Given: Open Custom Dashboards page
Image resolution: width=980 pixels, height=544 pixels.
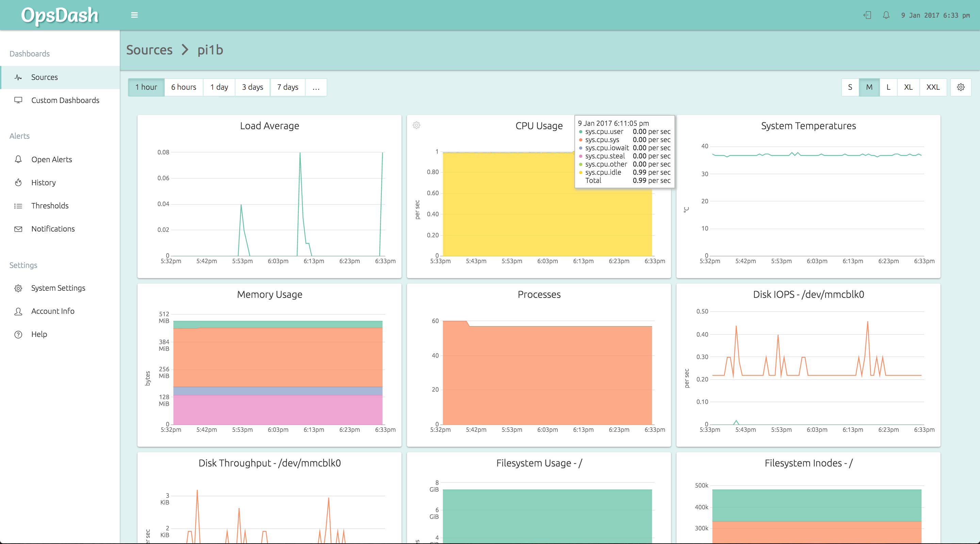Looking at the screenshot, I should coord(60,100).
